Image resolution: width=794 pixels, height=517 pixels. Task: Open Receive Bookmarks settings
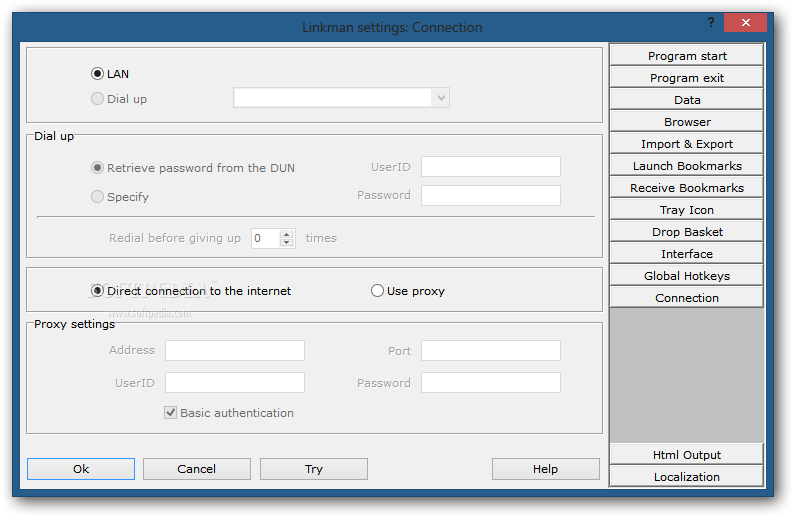coord(687,188)
